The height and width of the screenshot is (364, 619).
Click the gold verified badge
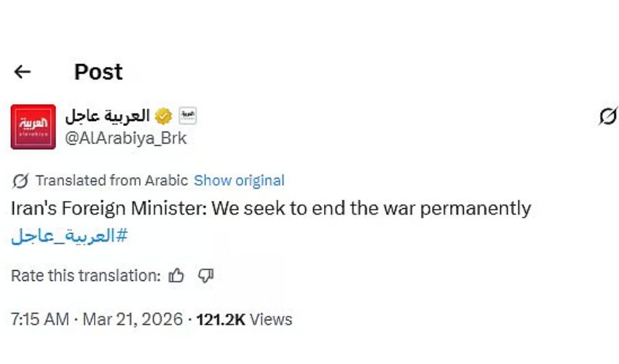(x=165, y=116)
